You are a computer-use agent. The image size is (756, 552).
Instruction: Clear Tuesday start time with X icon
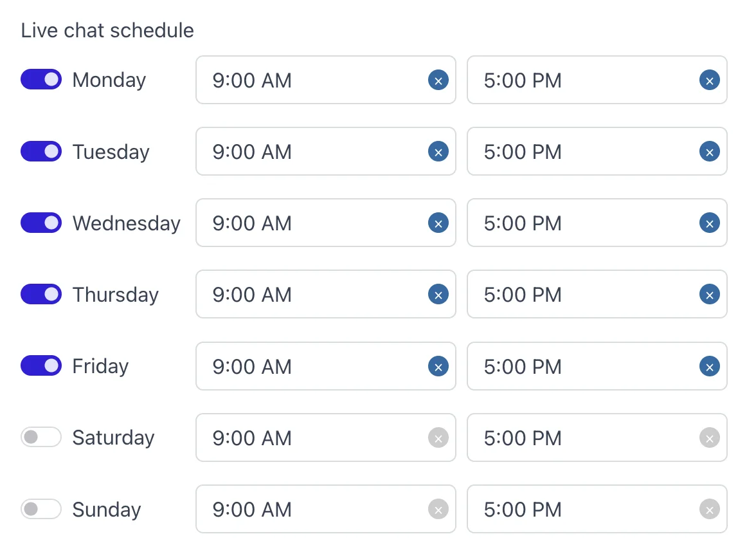point(438,152)
